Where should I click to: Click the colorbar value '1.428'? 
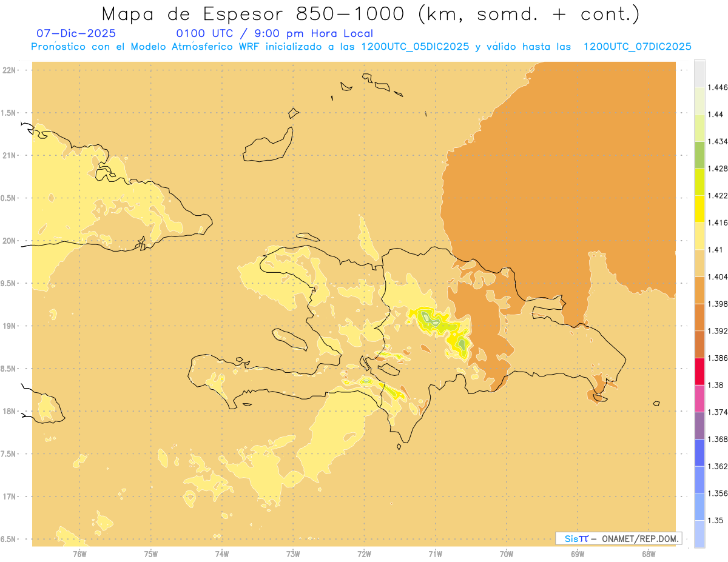coord(718,169)
